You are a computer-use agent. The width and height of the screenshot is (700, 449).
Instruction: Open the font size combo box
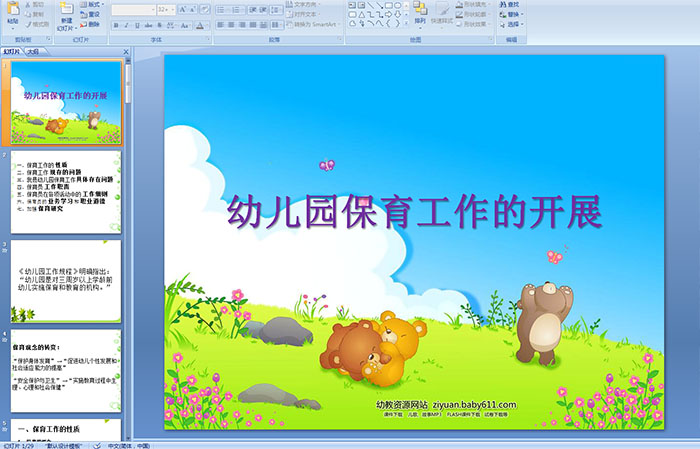[166, 9]
